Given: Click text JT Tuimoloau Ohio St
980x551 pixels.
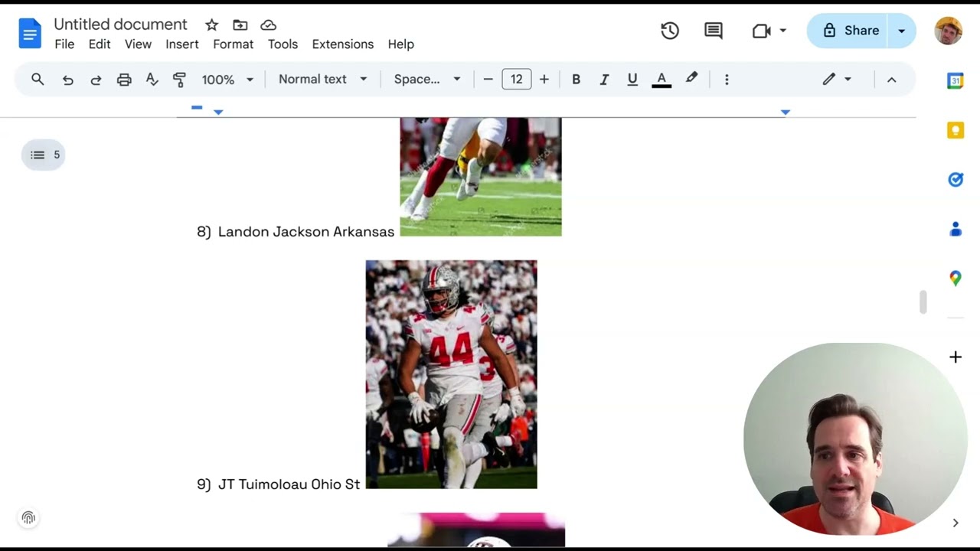Looking at the screenshot, I should (x=289, y=484).
